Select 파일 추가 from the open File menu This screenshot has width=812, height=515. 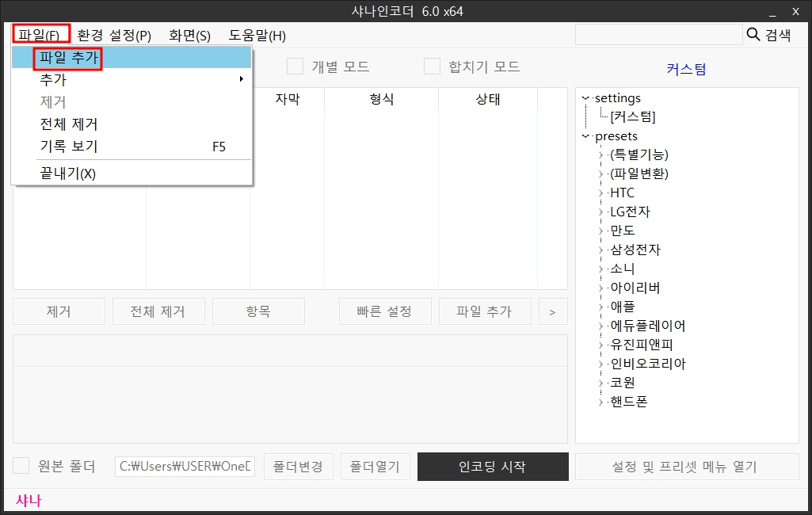coord(67,58)
